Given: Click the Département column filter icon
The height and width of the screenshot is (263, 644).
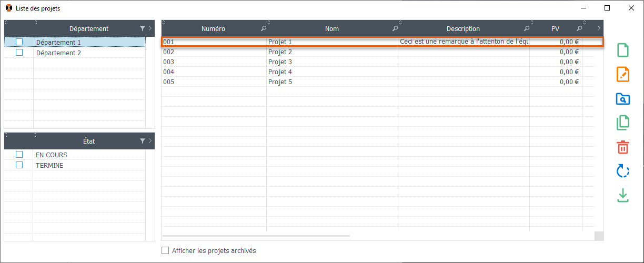Looking at the screenshot, I should pos(142,29).
